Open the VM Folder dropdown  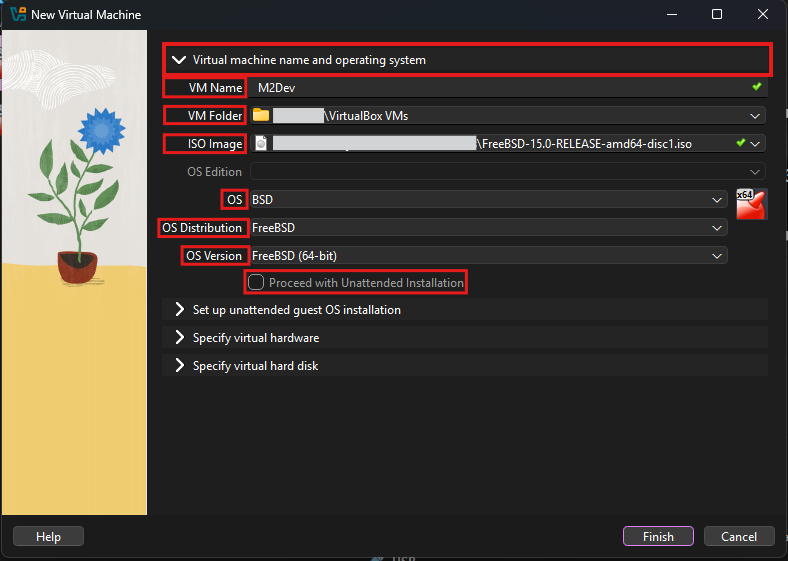[754, 116]
